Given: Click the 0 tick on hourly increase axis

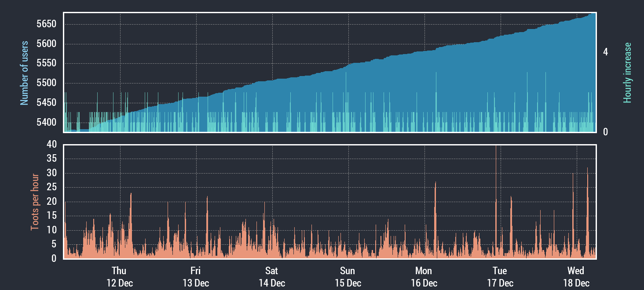Looking at the screenshot, I should coord(605,132).
